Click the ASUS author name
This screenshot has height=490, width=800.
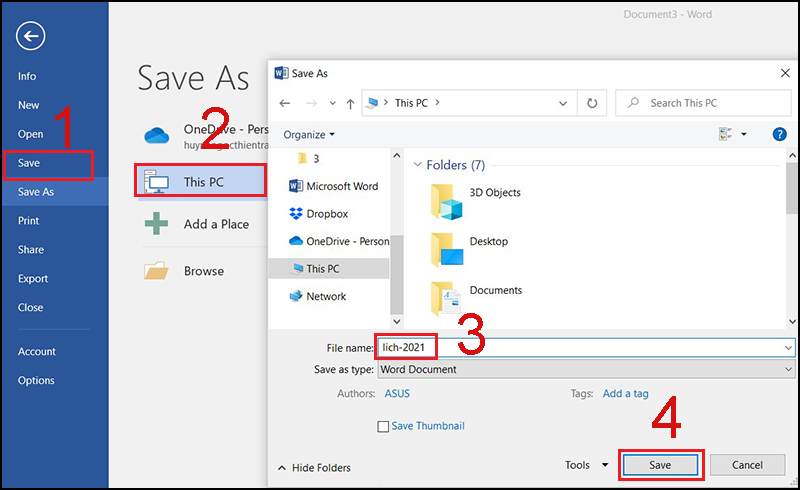(397, 394)
